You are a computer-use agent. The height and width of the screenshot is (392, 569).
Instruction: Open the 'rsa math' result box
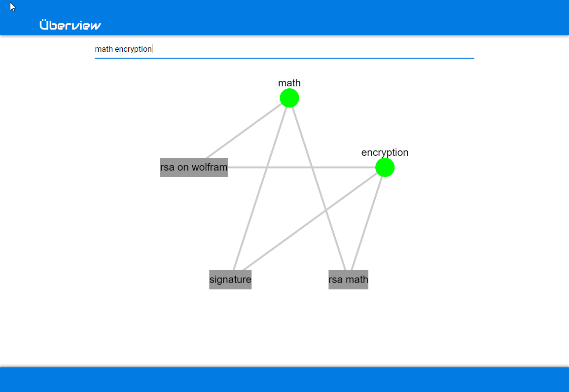[348, 280]
